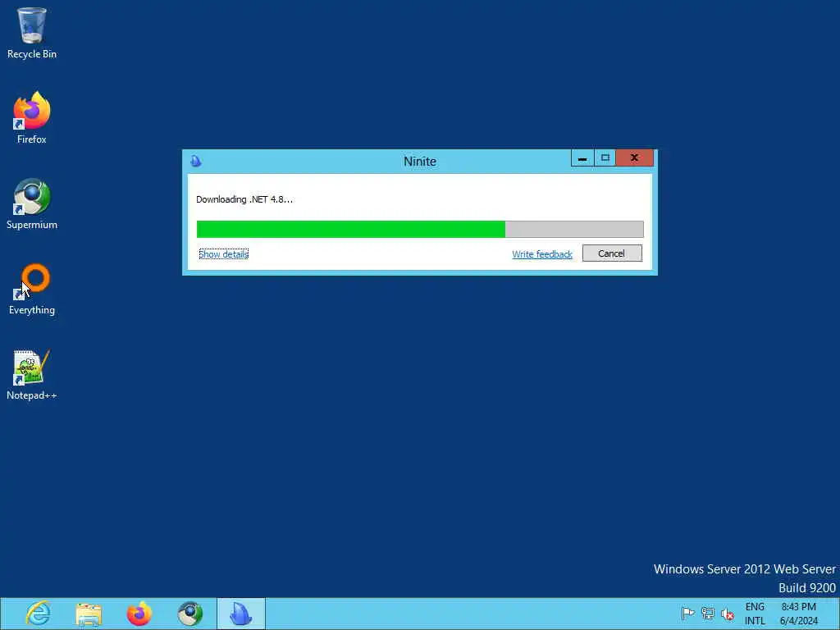Click the ENG INTL language indicator
The height and width of the screenshot is (630, 840).
click(755, 614)
